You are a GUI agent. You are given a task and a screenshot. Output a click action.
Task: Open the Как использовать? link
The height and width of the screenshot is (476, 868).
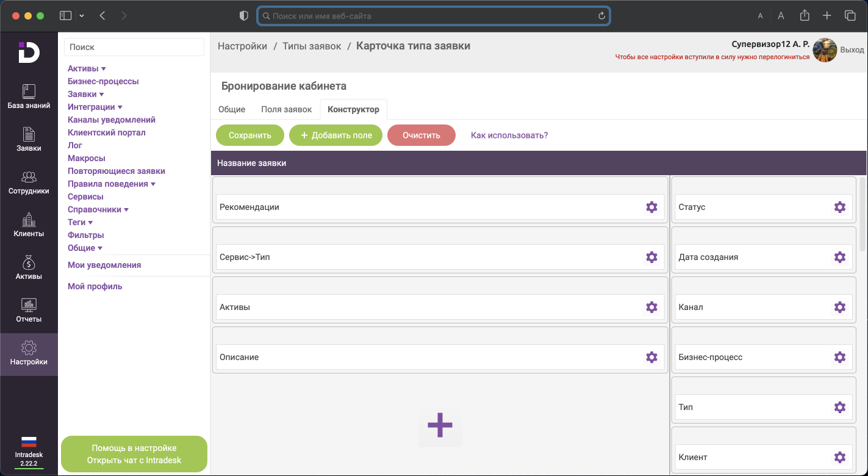(509, 135)
